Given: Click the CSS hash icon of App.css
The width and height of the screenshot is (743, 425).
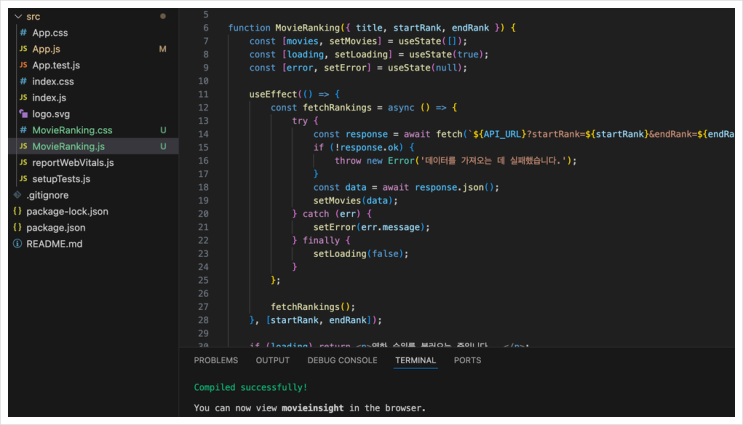Looking at the screenshot, I should click(23, 33).
